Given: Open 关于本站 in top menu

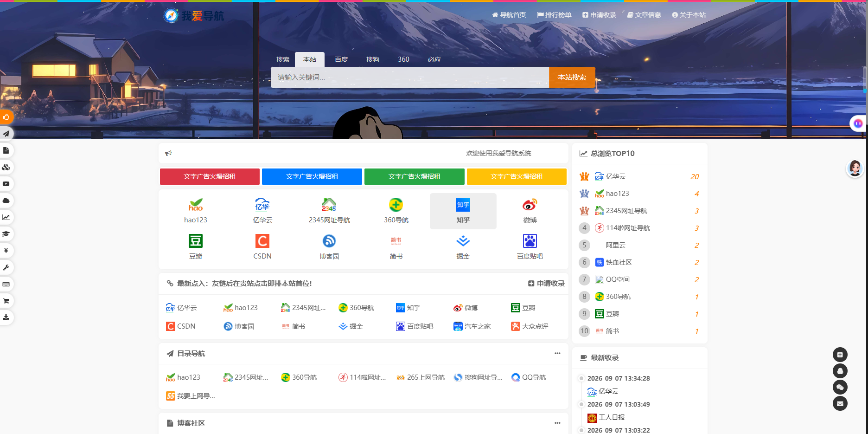Looking at the screenshot, I should tap(689, 15).
